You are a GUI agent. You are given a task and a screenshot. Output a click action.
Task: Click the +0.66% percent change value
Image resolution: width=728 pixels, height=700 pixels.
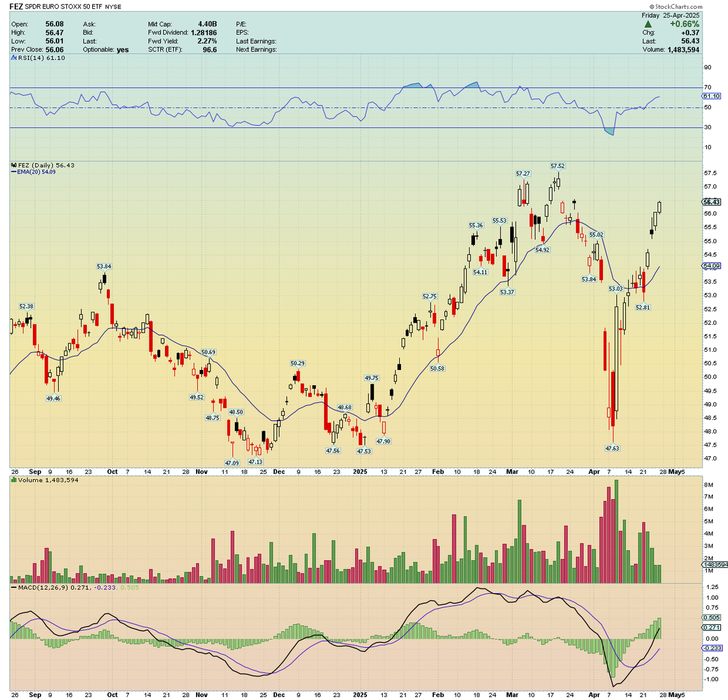(x=684, y=24)
